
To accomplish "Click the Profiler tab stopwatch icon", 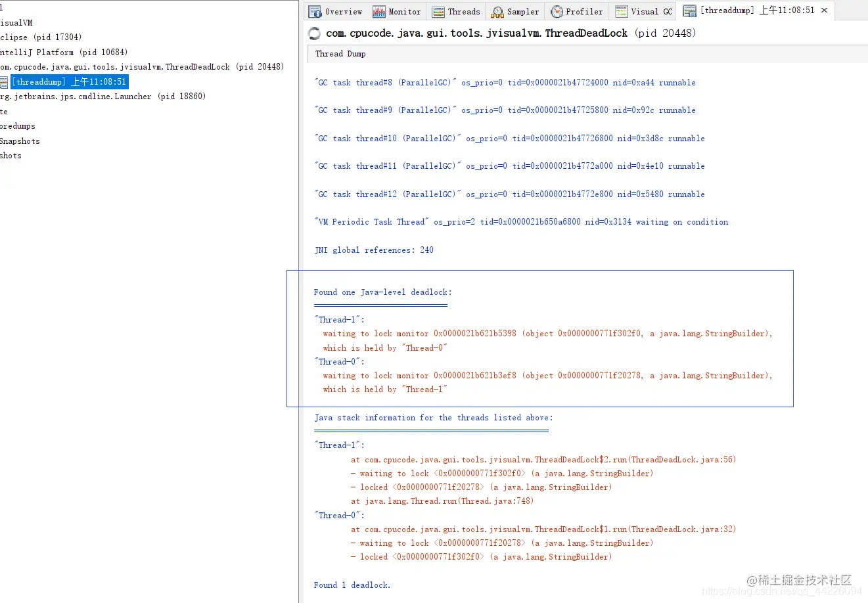I will pyautogui.click(x=557, y=12).
